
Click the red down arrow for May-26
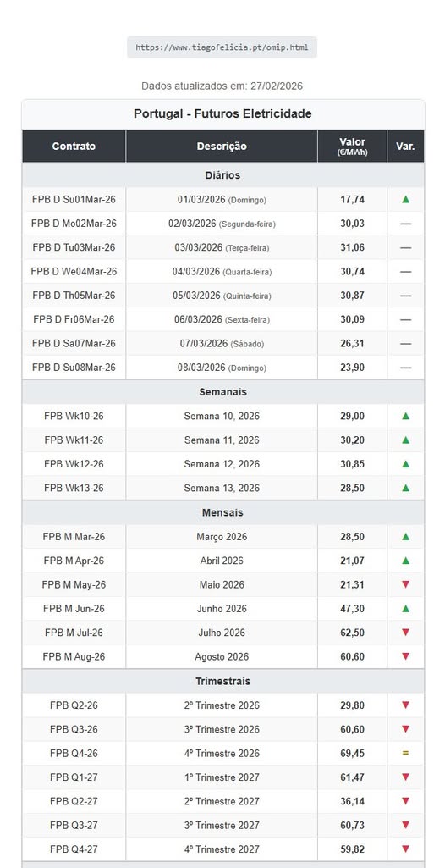pyautogui.click(x=406, y=584)
